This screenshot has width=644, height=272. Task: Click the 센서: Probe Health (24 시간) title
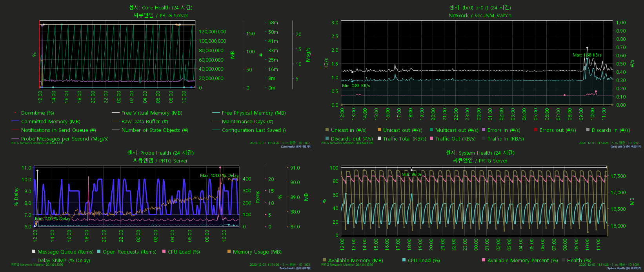point(160,153)
